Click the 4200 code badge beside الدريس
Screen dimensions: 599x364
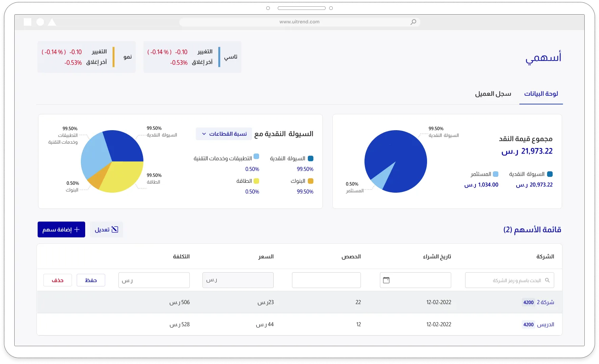point(528,324)
